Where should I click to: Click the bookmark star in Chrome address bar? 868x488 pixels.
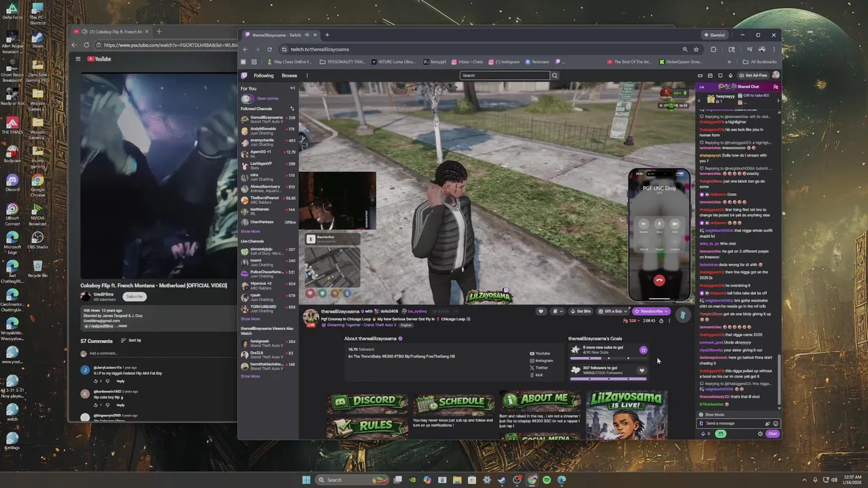(696, 49)
